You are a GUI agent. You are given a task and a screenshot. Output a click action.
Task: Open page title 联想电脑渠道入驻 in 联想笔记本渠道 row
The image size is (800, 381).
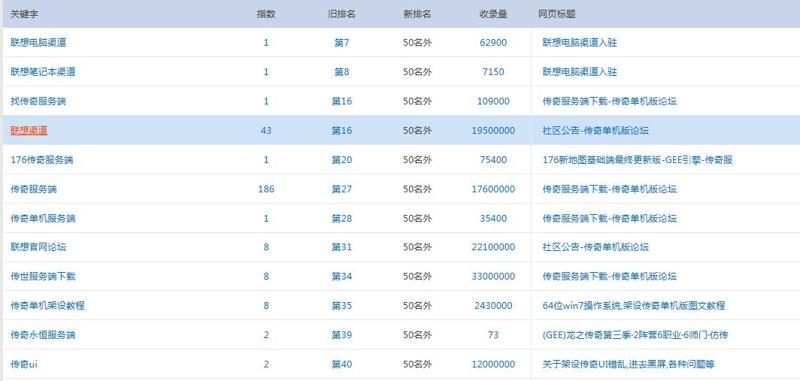[580, 72]
